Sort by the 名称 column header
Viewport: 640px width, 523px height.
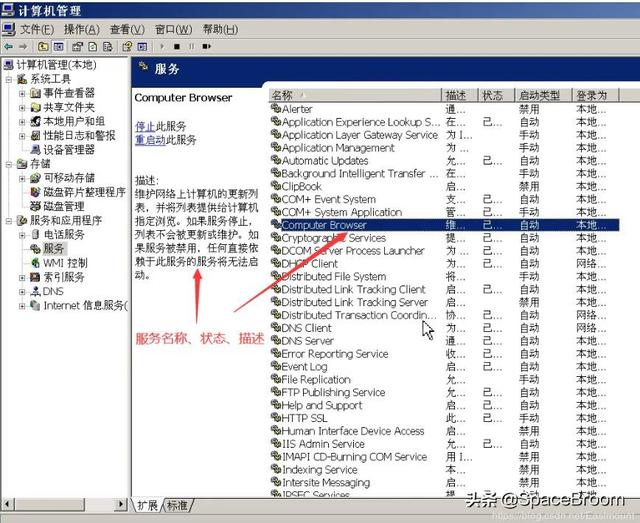coord(355,96)
